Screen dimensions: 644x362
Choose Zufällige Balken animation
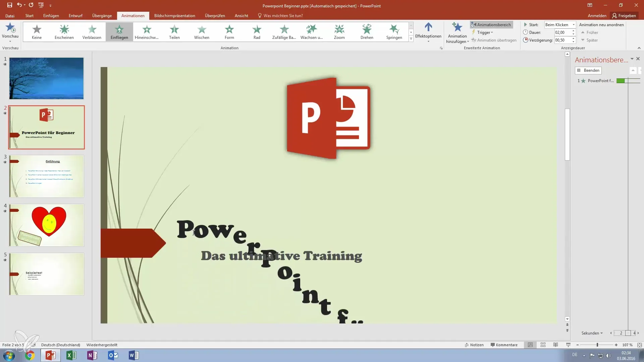(284, 32)
